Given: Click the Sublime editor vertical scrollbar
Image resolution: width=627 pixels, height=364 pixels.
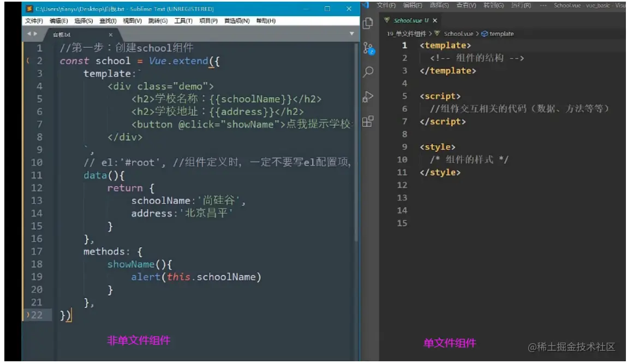Looking at the screenshot, I should point(356,142).
